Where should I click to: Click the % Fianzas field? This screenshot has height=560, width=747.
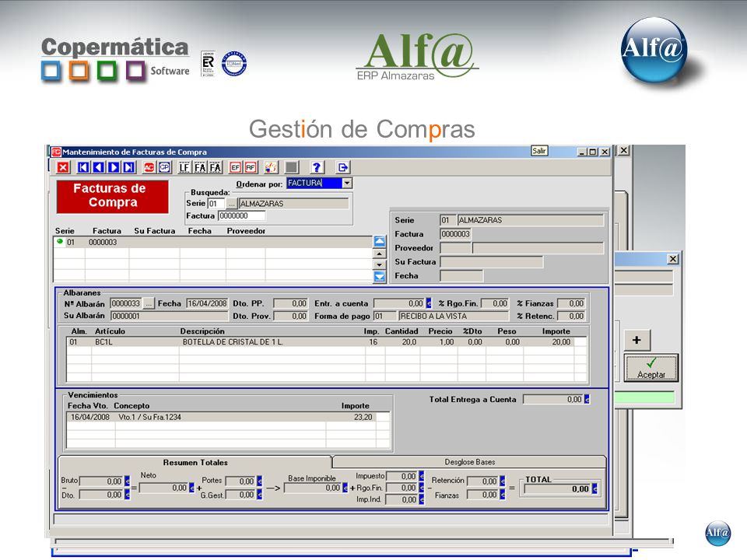(x=570, y=303)
